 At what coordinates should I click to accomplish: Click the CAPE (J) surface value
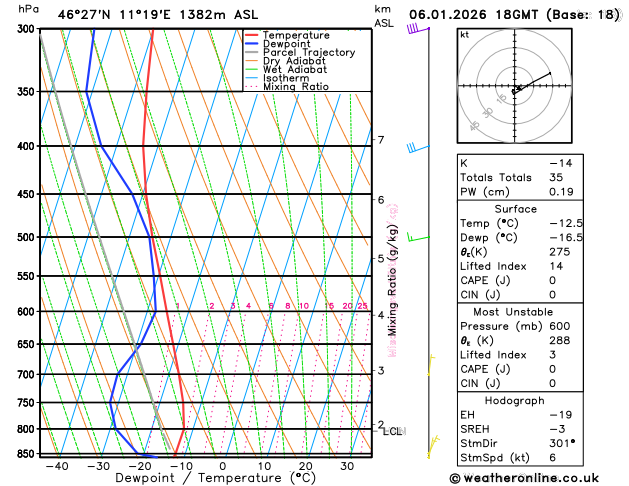(553, 281)
